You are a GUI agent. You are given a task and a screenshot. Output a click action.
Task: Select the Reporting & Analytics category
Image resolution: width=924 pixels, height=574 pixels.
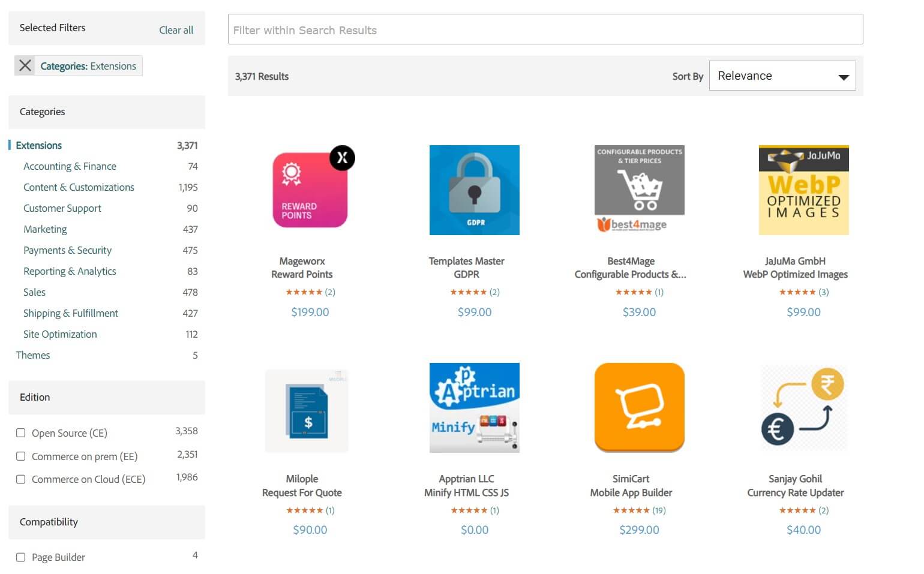[70, 271]
